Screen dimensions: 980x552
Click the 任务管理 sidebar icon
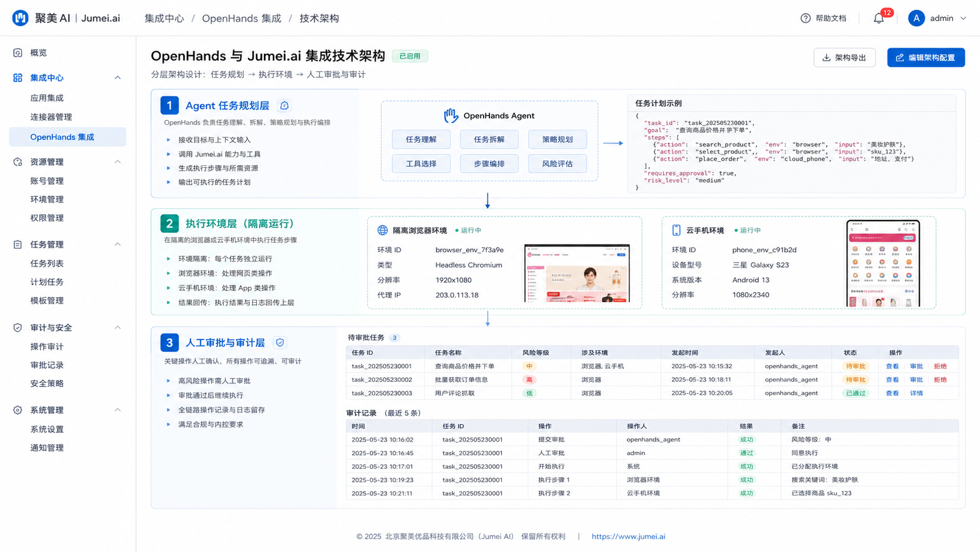pyautogui.click(x=18, y=245)
